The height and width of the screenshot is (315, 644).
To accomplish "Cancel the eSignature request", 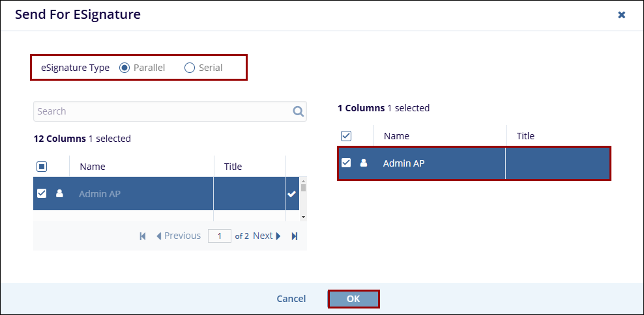I will (x=291, y=299).
